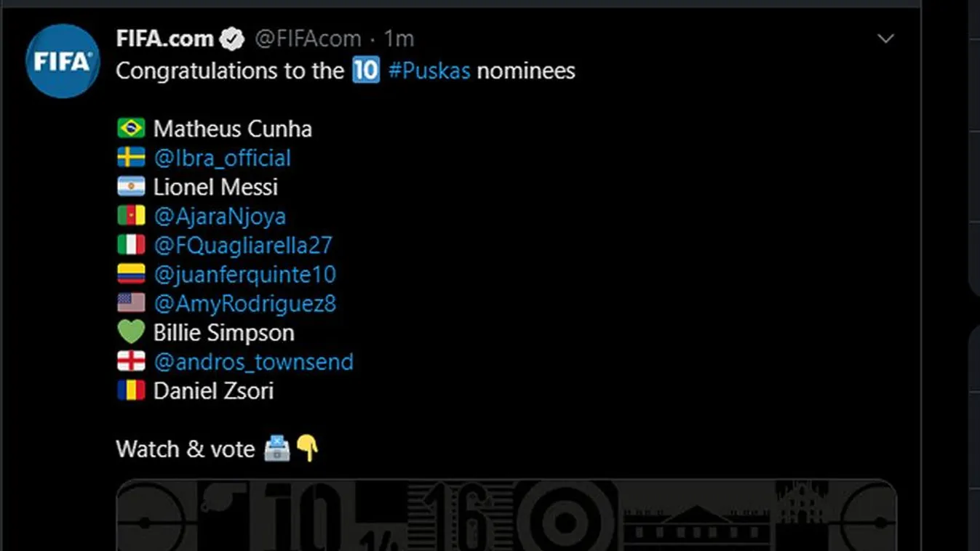Image resolution: width=980 pixels, height=551 pixels.
Task: Click the pointing down hand emoji
Action: pyautogui.click(x=308, y=449)
